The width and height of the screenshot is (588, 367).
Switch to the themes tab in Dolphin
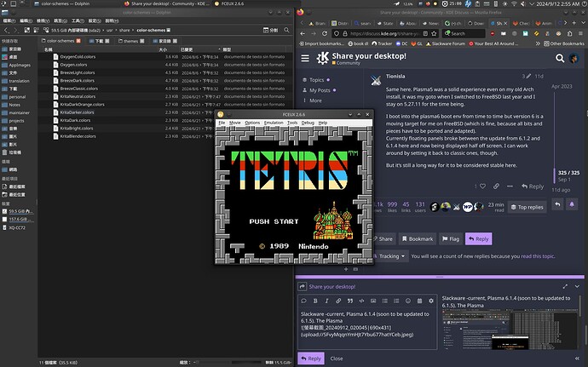pyautogui.click(x=131, y=41)
